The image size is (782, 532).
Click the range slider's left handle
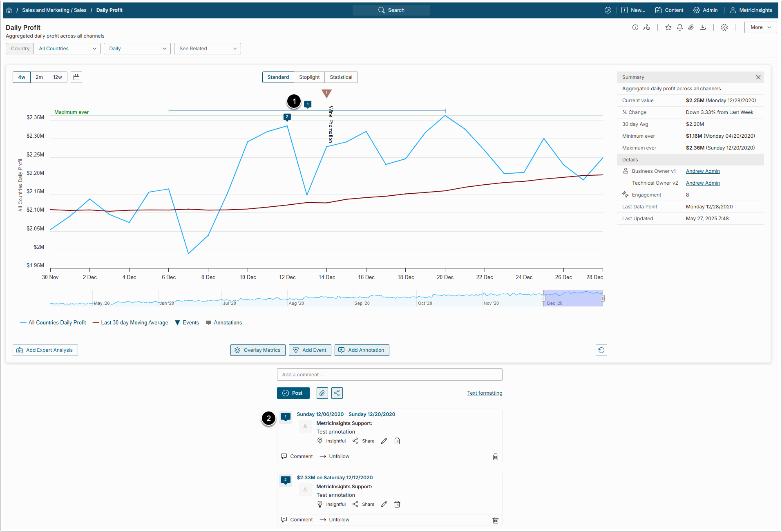click(543, 298)
